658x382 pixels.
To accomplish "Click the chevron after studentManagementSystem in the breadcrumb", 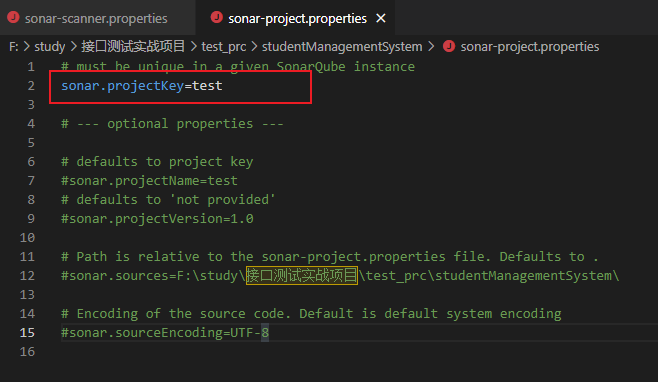I will pos(431,46).
